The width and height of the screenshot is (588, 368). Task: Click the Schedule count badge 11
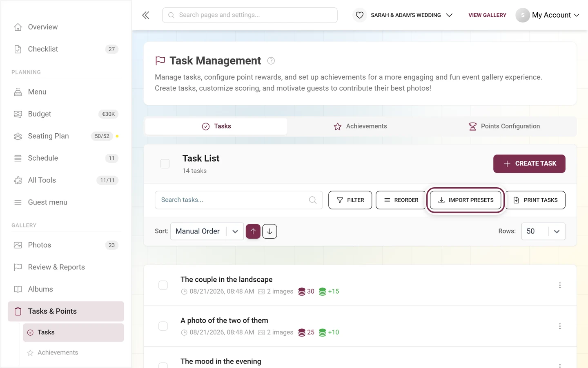[x=112, y=158]
